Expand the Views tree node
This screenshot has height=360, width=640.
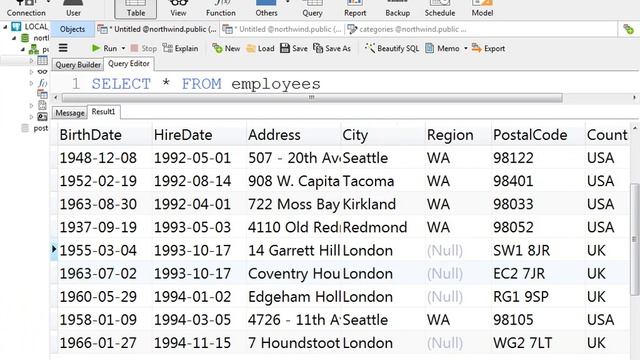[31, 72]
